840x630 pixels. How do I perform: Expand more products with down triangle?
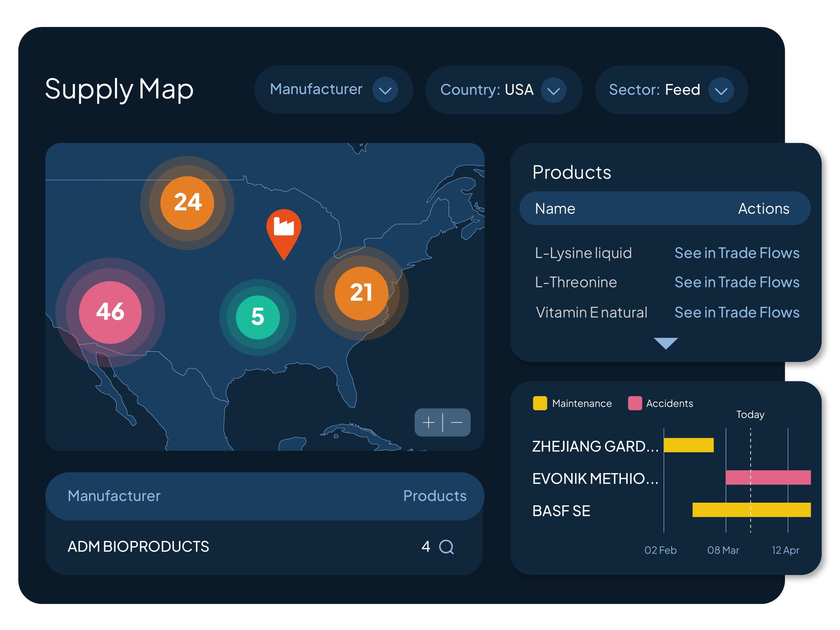pyautogui.click(x=665, y=342)
